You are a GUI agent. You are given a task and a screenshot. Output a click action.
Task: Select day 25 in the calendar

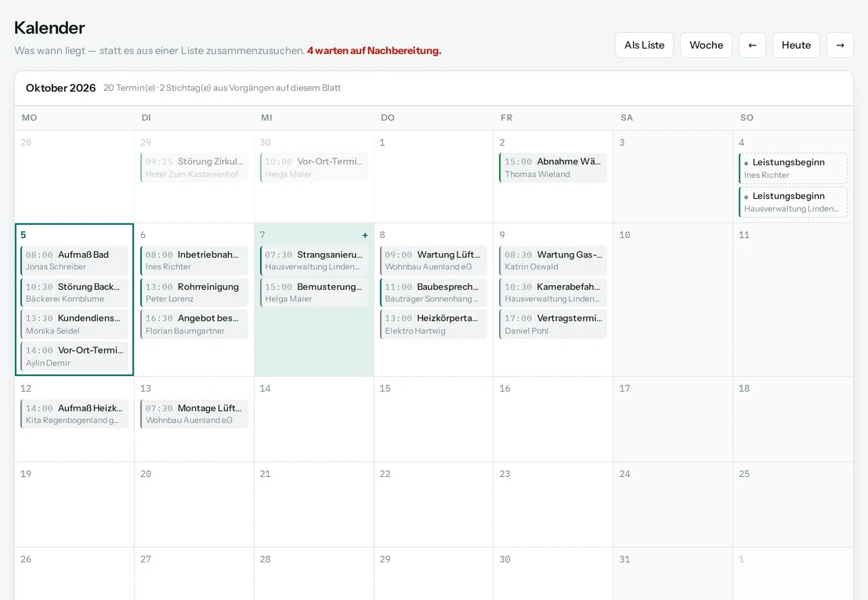pos(793,504)
